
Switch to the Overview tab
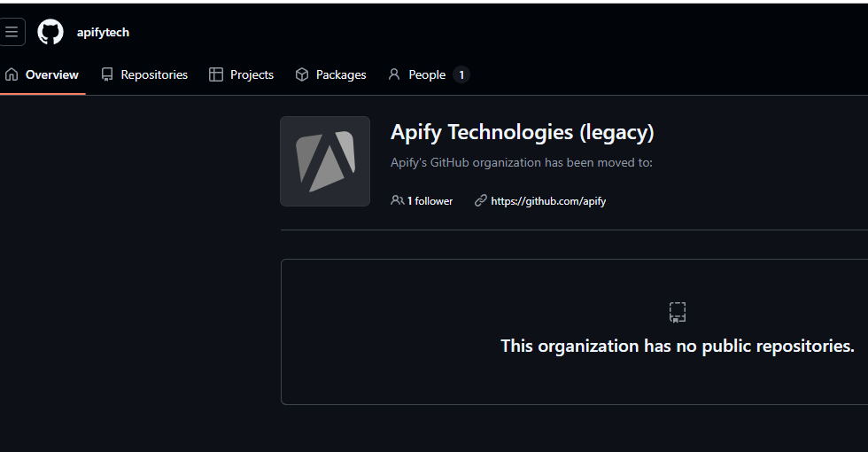43,74
